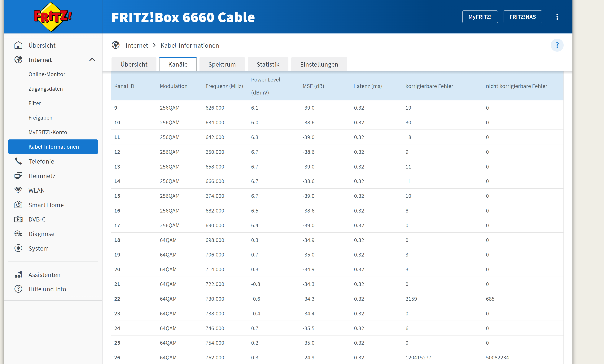The width and height of the screenshot is (604, 364).
Task: Open Filter menu entry
Action: coord(35,103)
